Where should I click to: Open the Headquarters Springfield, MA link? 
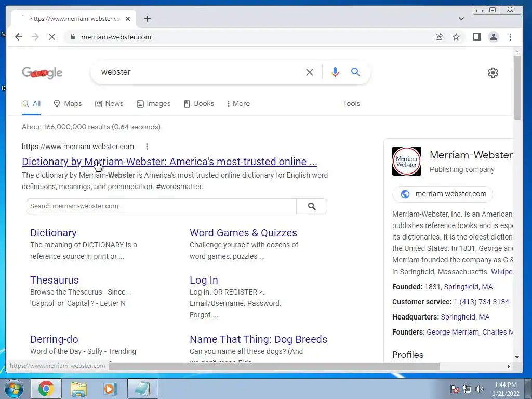click(465, 317)
